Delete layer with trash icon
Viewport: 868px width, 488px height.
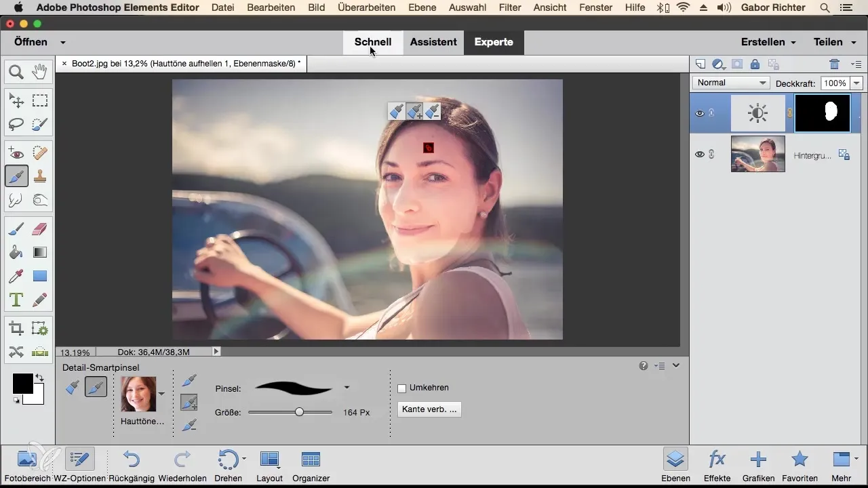835,64
